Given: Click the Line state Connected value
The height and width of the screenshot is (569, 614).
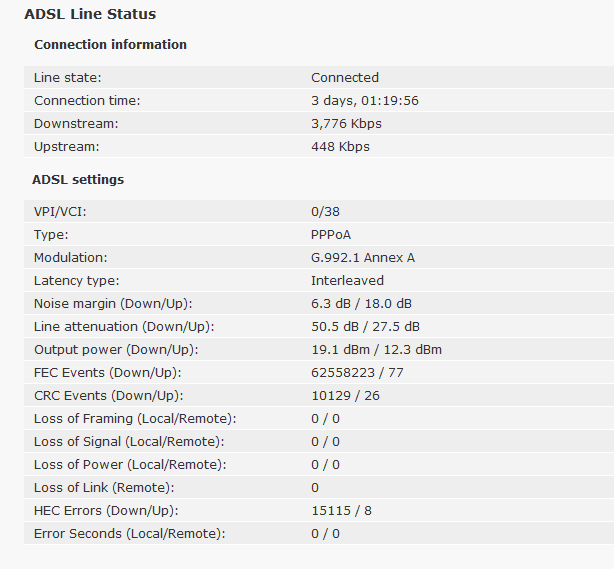Looking at the screenshot, I should pos(345,78).
